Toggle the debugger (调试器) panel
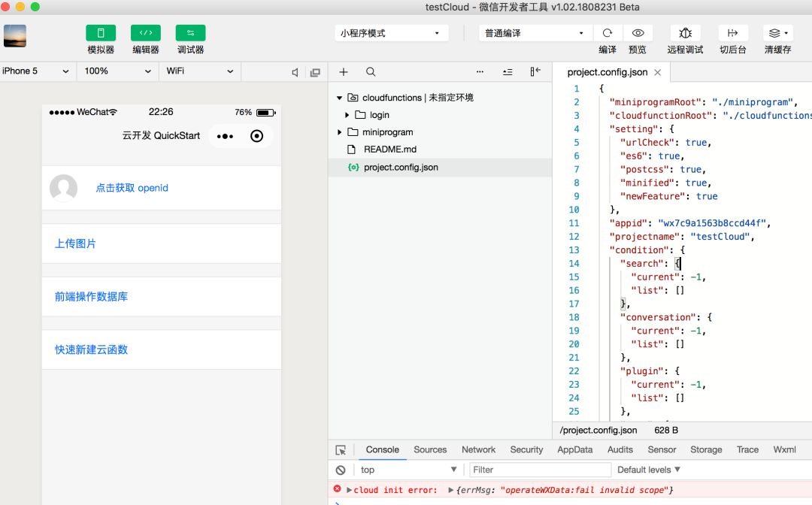812x505 pixels. (190, 33)
